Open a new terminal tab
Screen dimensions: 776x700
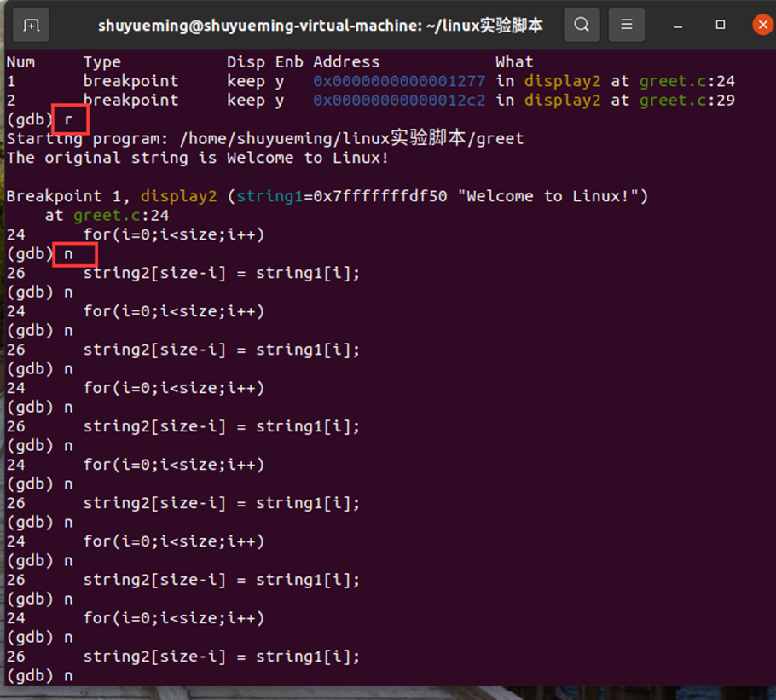coord(31,25)
